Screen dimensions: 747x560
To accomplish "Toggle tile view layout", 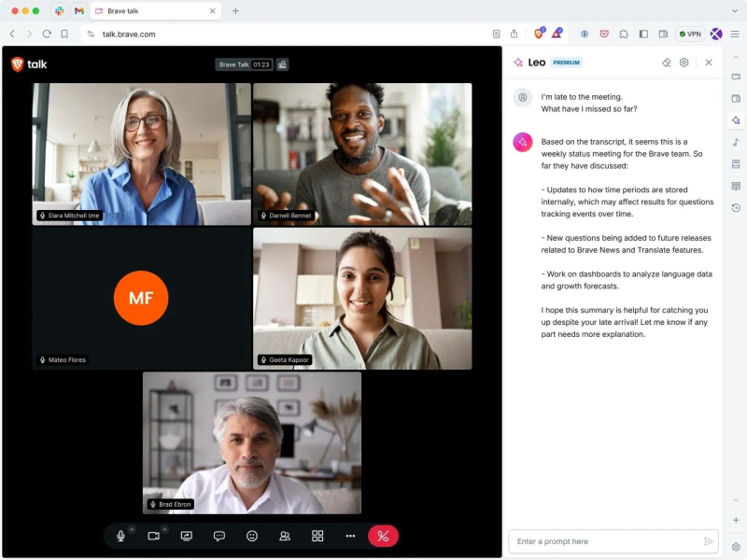I will (317, 536).
